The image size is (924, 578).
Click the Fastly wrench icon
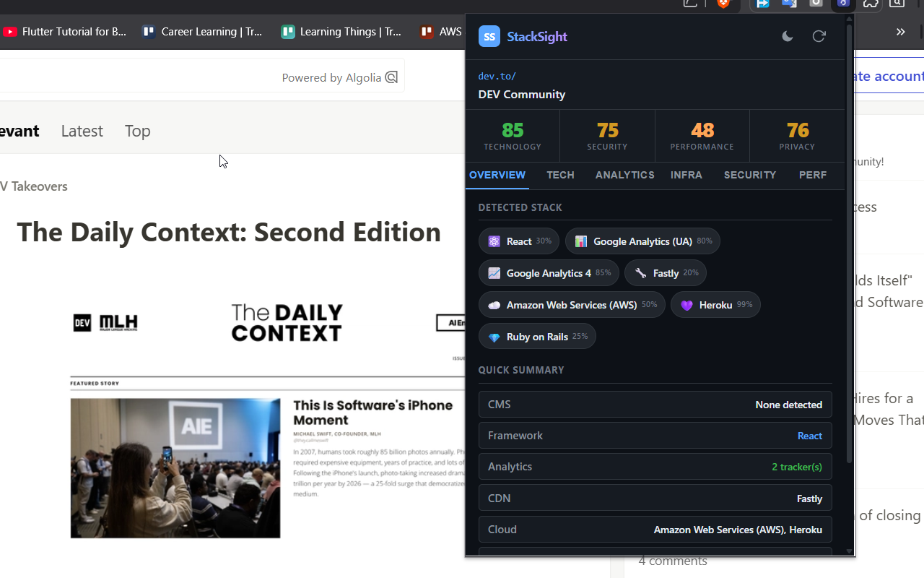tap(640, 273)
